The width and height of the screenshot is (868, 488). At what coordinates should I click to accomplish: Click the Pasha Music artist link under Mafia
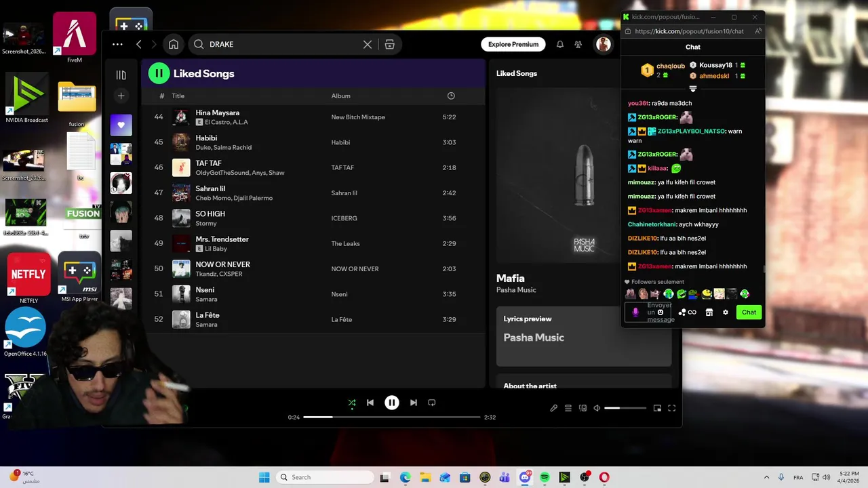click(516, 290)
